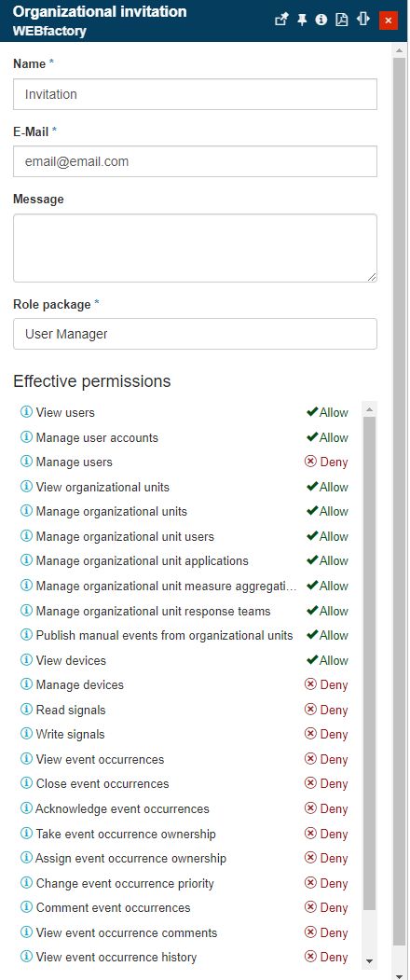Open the panel information icon in the header

321,20
